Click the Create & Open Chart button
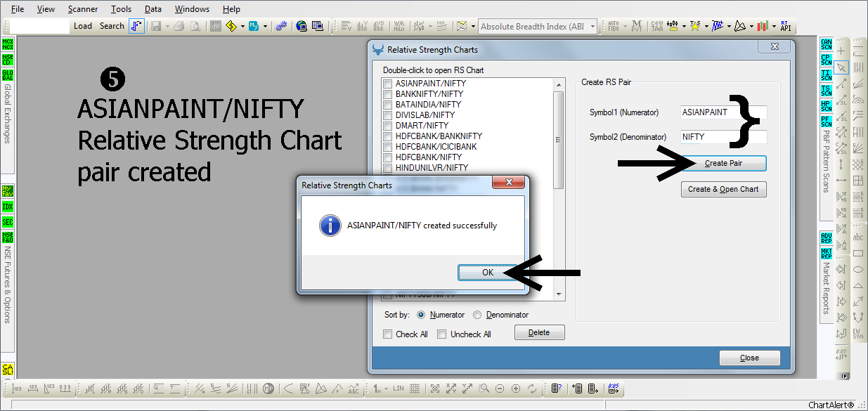This screenshot has width=868, height=411. click(x=723, y=189)
